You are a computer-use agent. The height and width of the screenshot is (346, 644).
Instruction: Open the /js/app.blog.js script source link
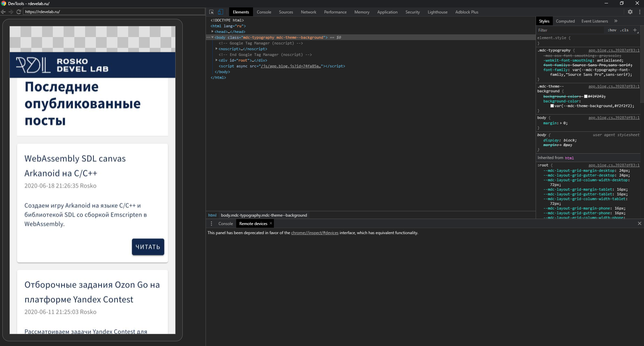[x=291, y=66]
